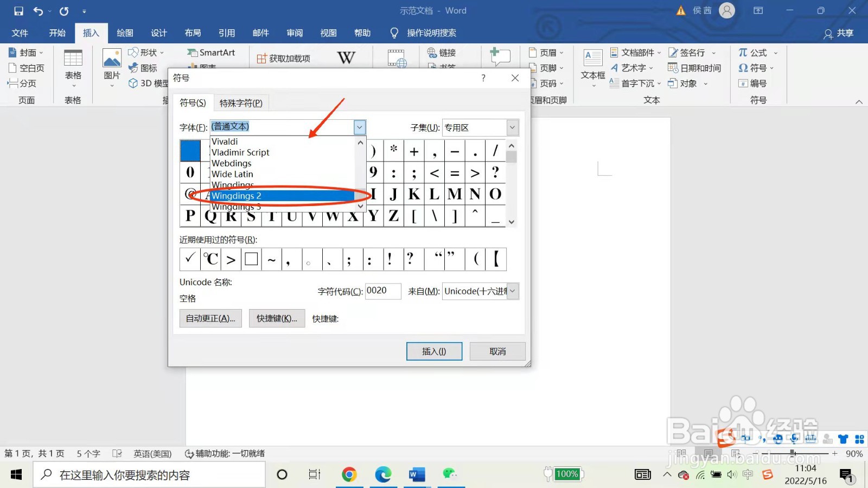This screenshot has width=868, height=488.
Task: Insert a SmartArt graphic
Action: click(211, 53)
